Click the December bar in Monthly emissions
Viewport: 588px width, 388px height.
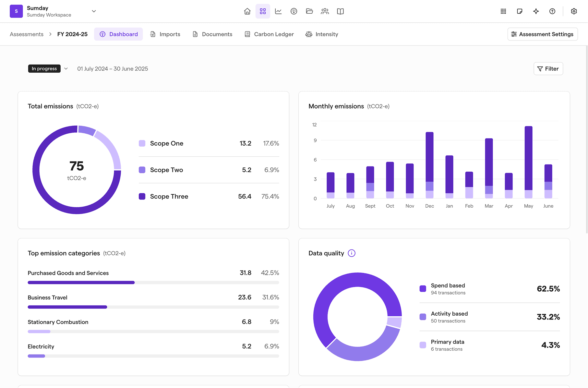click(429, 165)
